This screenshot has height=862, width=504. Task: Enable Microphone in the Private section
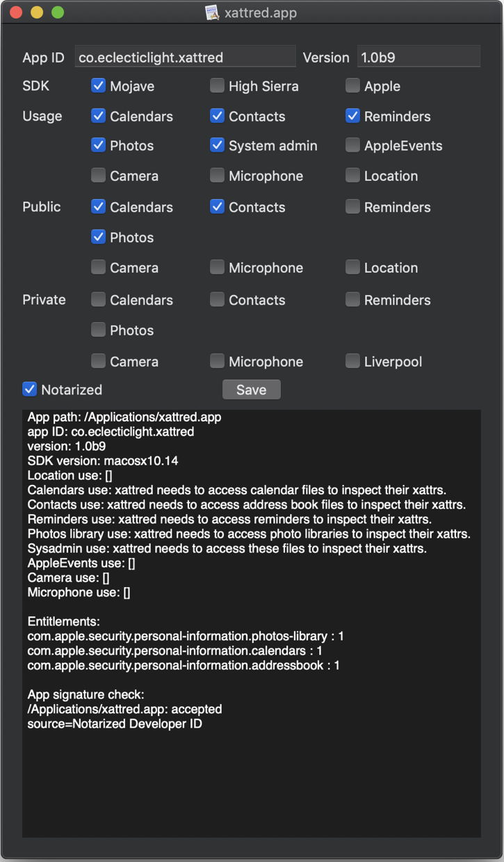coord(218,361)
